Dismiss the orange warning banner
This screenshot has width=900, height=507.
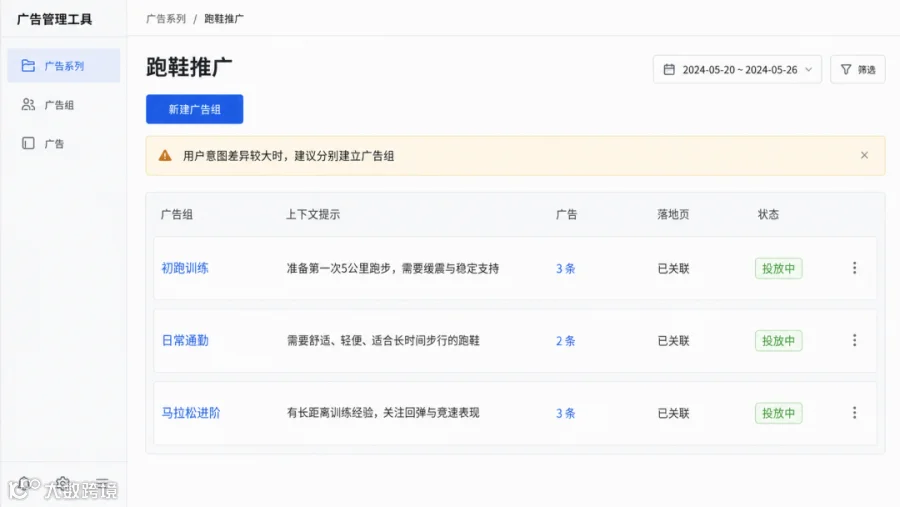(864, 155)
